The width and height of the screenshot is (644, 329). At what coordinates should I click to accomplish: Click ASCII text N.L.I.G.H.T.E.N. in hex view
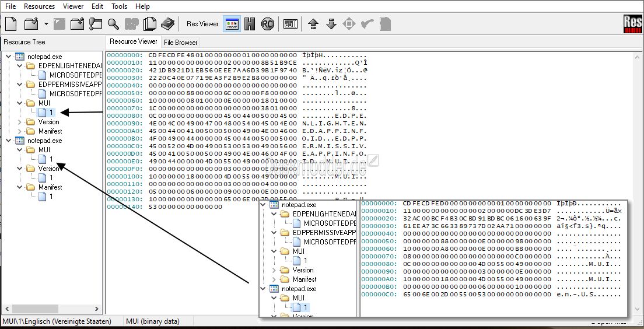(x=335, y=123)
